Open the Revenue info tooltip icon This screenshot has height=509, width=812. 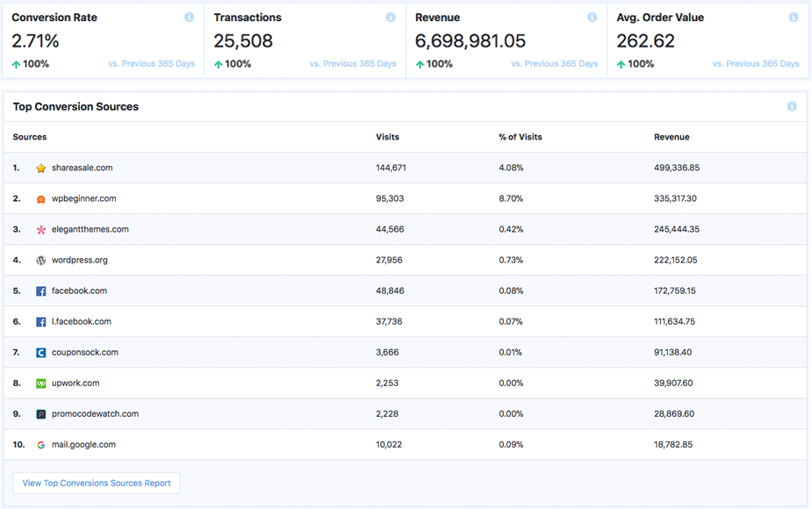click(593, 16)
